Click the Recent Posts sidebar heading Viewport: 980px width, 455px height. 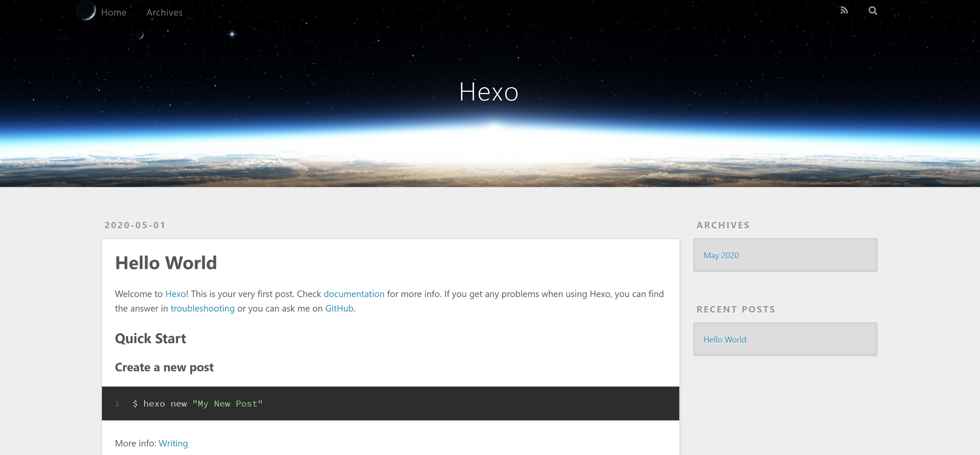(735, 309)
